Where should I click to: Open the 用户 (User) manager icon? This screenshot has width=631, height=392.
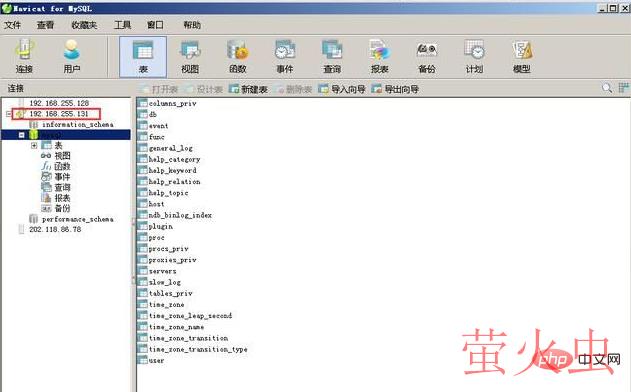[72, 57]
